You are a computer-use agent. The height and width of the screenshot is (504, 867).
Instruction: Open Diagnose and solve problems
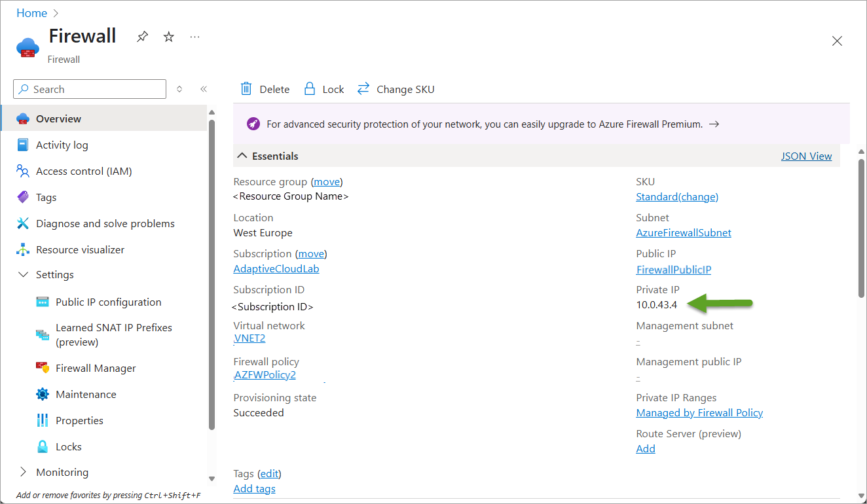coord(105,224)
